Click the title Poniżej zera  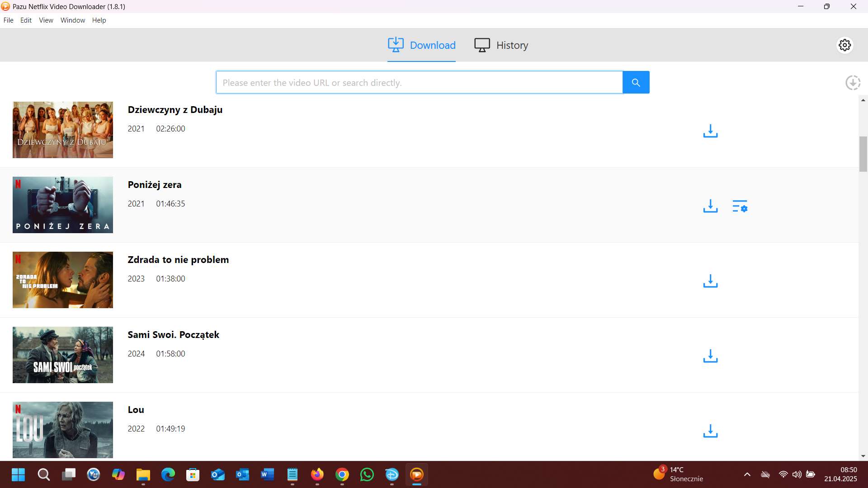tap(155, 185)
